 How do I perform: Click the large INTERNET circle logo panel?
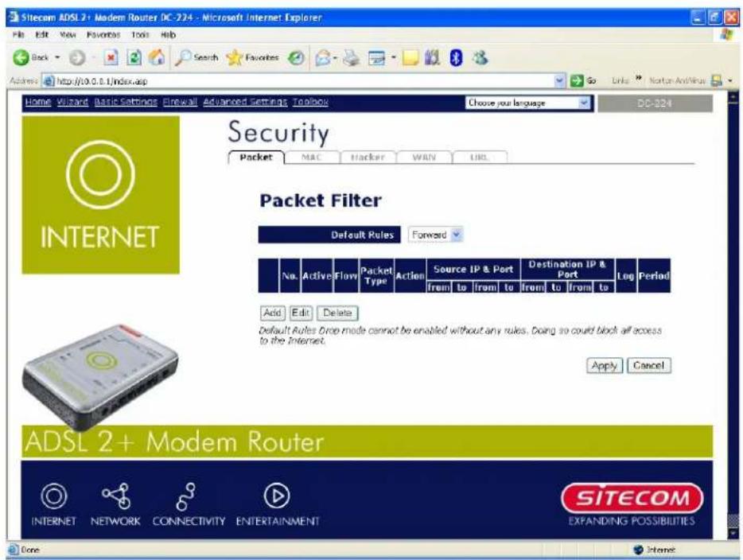(x=100, y=195)
